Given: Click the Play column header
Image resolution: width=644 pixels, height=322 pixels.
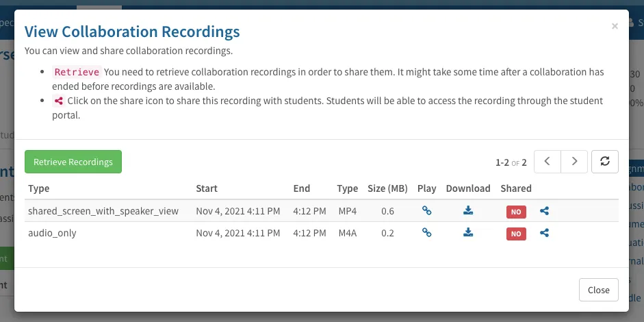Looking at the screenshot, I should 427,188.
